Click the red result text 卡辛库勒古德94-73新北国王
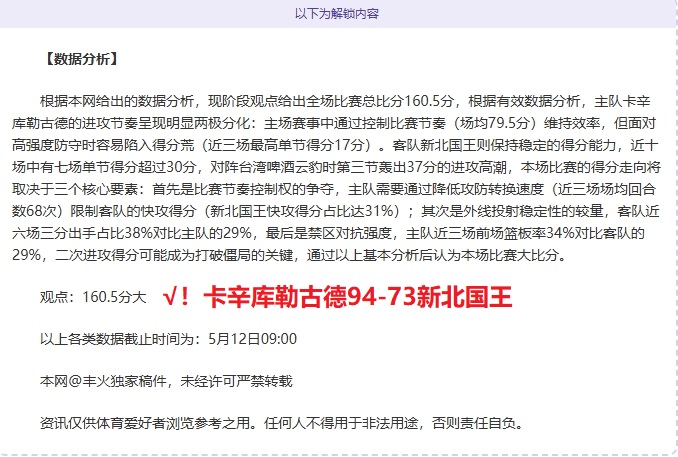This screenshot has width=678, height=457. [358, 297]
